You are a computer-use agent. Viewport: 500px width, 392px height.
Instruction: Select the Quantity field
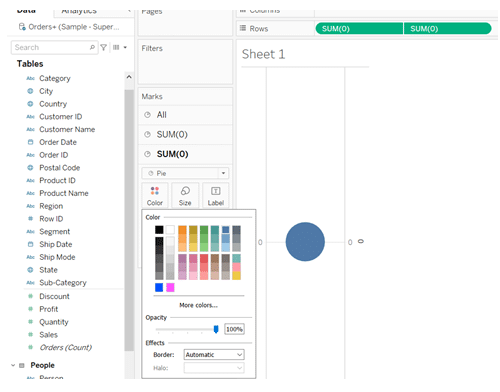coord(54,322)
